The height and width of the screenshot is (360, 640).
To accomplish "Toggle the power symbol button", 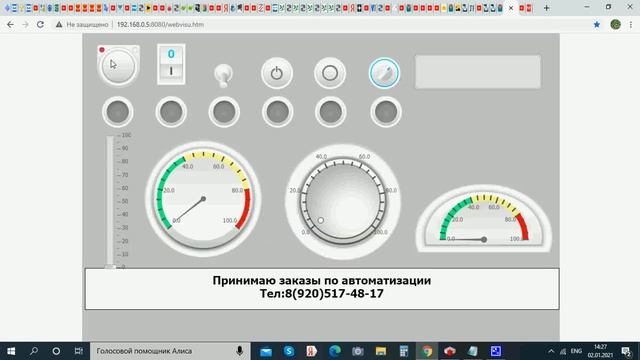I will pos(277,73).
